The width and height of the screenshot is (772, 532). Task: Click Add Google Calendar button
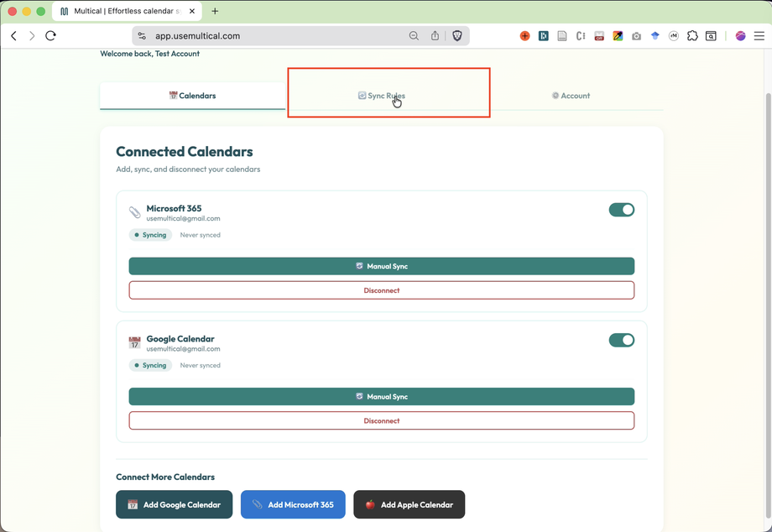(x=175, y=504)
